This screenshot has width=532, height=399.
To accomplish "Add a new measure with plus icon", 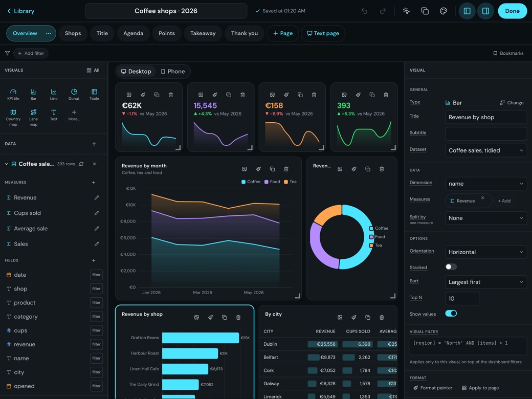I will tap(94, 183).
